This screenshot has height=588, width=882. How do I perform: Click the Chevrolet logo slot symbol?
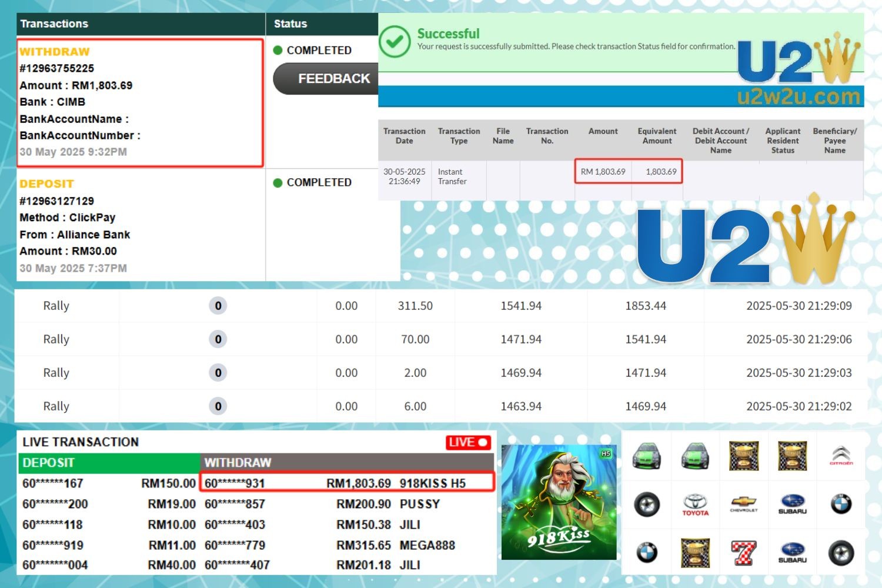click(744, 505)
